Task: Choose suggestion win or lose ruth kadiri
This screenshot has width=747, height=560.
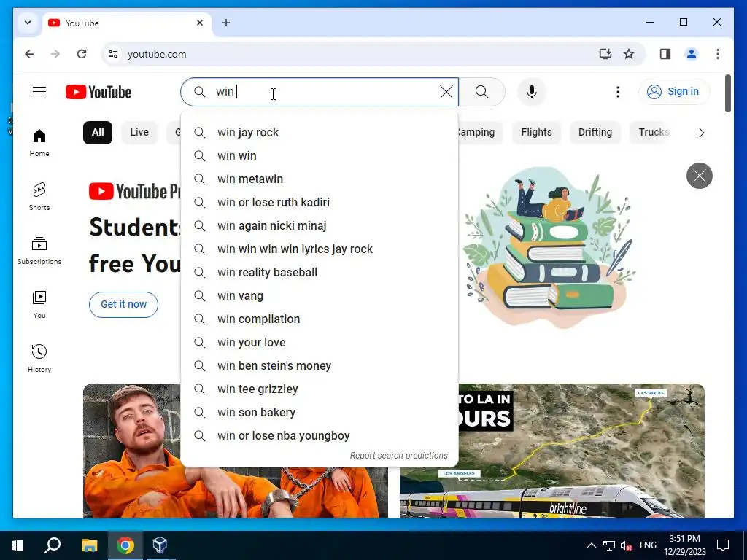Action: tap(320, 203)
